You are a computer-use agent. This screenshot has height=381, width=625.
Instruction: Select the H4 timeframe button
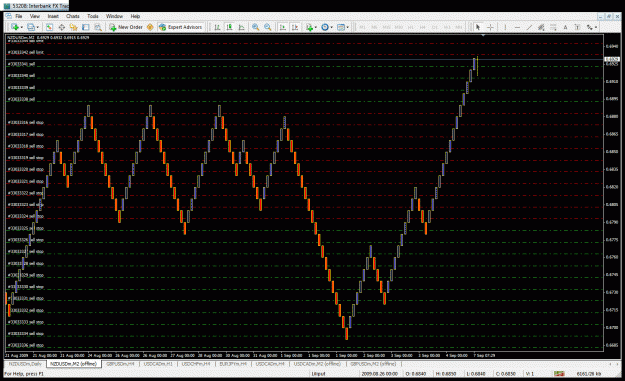coord(423,27)
